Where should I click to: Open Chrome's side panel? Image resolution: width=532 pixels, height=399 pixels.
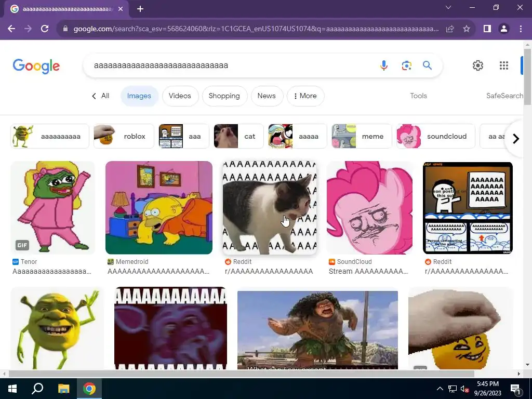(x=487, y=29)
